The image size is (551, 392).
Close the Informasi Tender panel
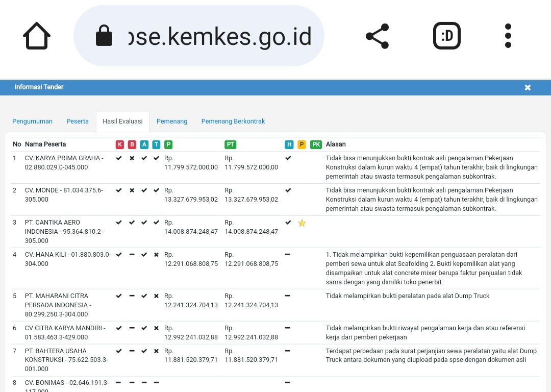pos(528,88)
